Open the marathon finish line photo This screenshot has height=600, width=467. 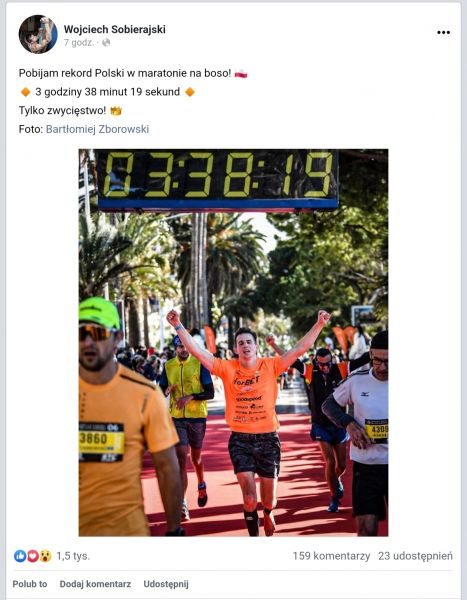[234, 342]
